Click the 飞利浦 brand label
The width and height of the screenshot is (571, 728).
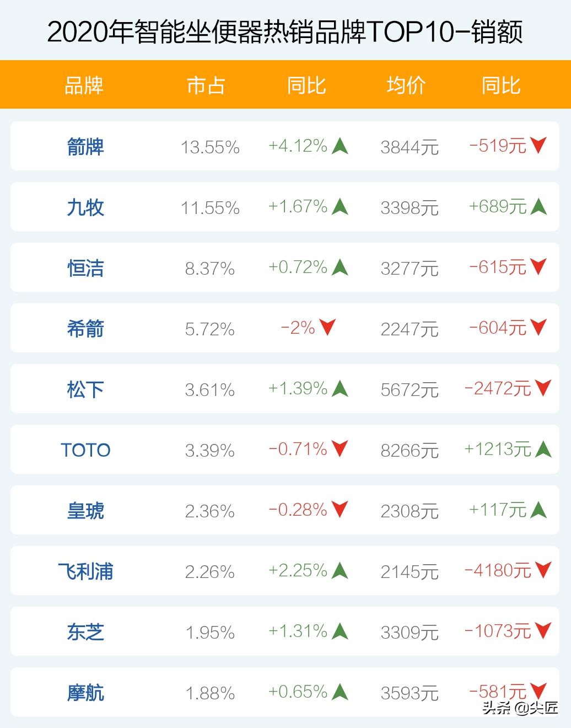coord(85,572)
